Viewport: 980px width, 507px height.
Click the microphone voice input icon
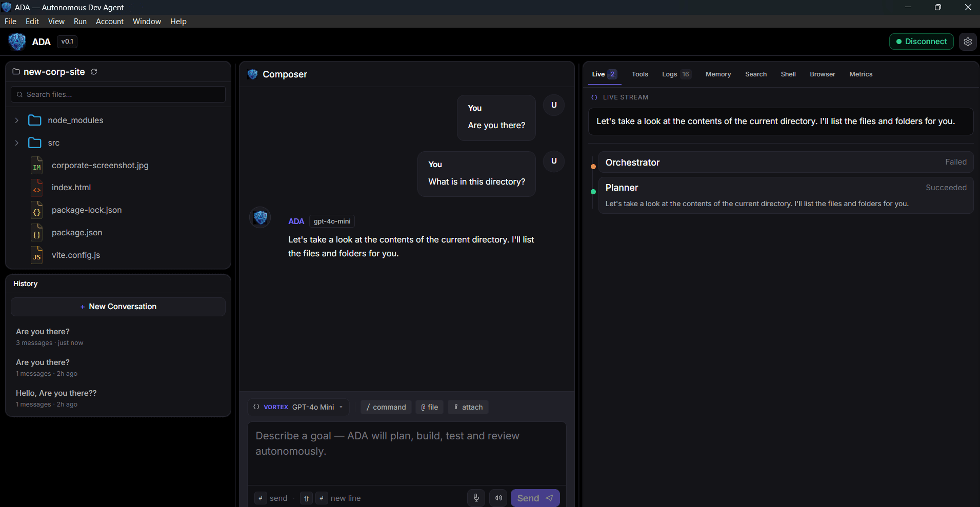(476, 498)
